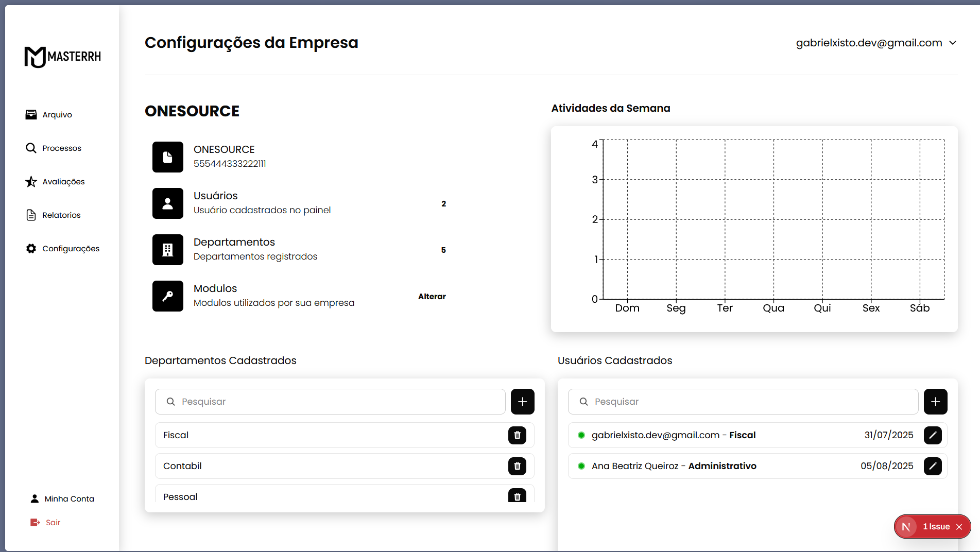The image size is (980, 552).
Task: Click the Modulos key icon
Action: pos(168,296)
